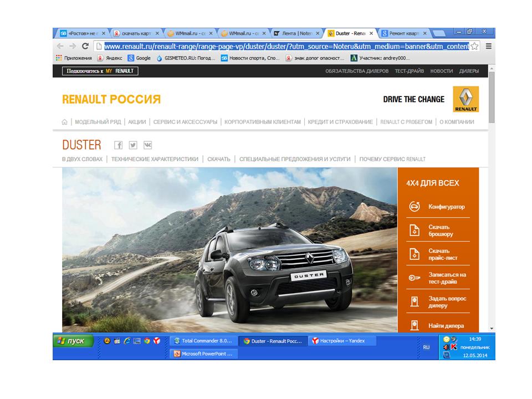This screenshot has width=532, height=399.
Task: Open КРЕДИТ И СТРАХОВАНИЕ menu
Action: point(340,122)
